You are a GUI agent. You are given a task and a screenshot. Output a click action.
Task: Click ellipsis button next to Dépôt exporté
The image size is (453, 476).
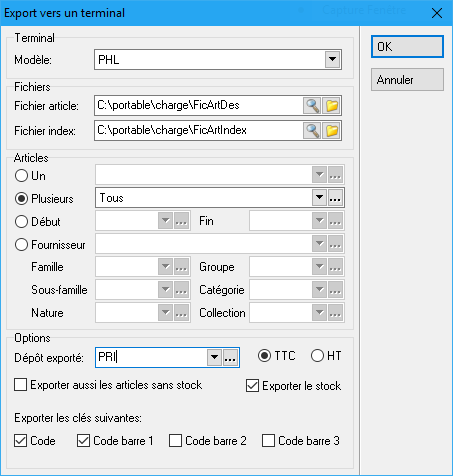pos(230,358)
